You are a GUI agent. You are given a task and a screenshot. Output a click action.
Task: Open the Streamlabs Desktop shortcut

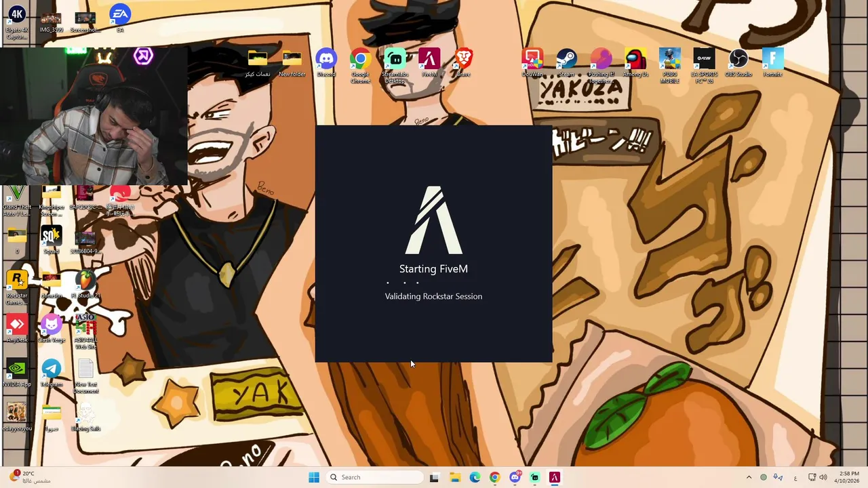click(395, 66)
